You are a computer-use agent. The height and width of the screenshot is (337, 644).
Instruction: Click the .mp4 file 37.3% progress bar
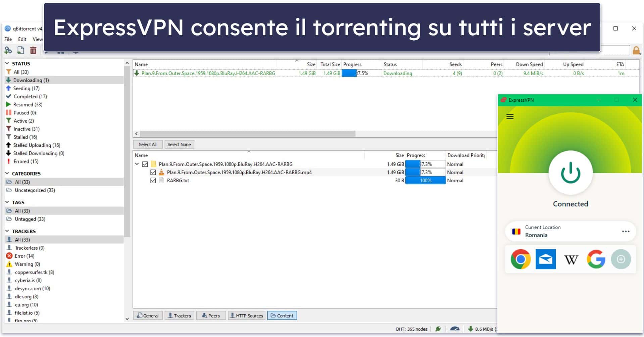click(426, 172)
